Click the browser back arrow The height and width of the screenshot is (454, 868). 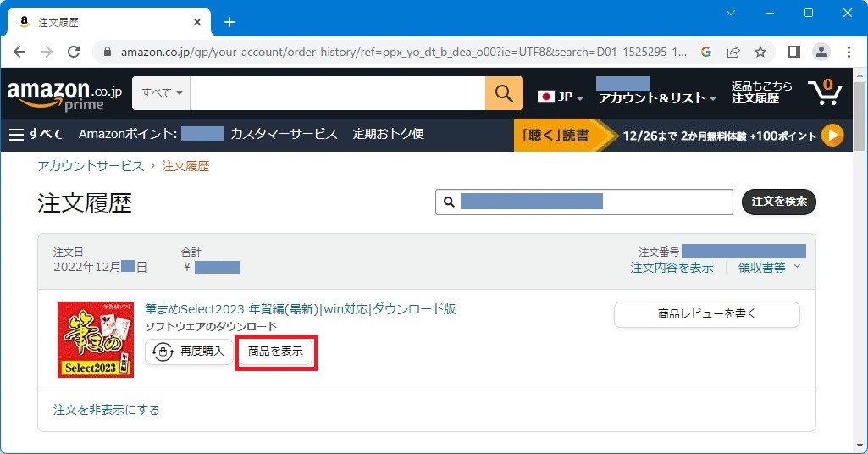pyautogui.click(x=19, y=52)
